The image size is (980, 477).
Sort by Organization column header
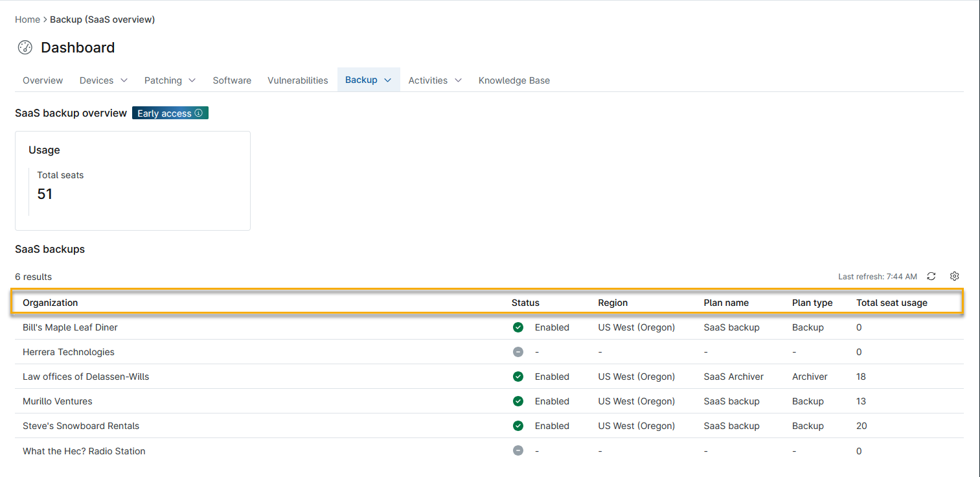(x=50, y=303)
